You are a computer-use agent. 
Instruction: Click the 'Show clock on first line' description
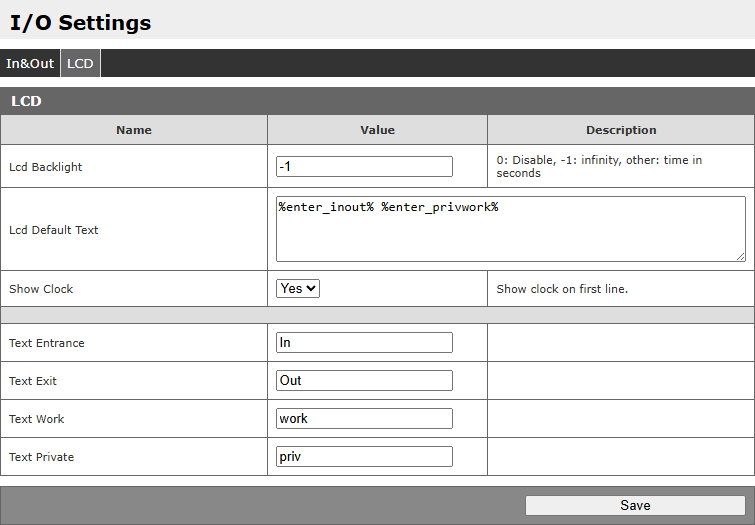[x=562, y=289]
